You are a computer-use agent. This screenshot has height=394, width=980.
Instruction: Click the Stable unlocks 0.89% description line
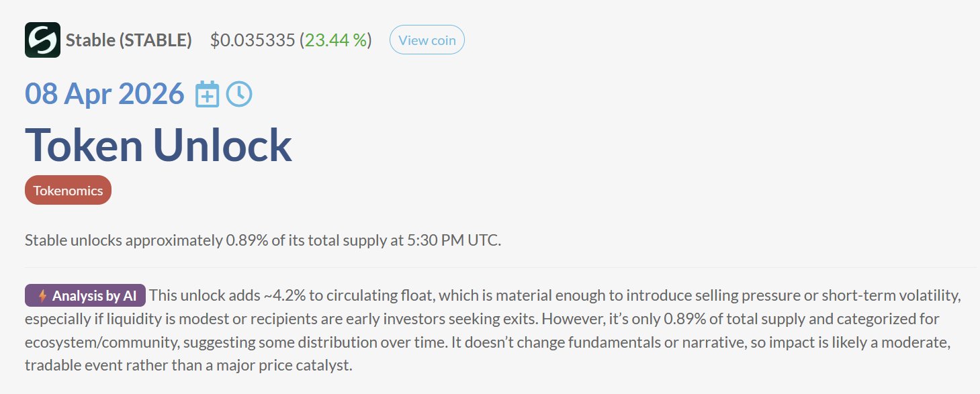tap(262, 240)
